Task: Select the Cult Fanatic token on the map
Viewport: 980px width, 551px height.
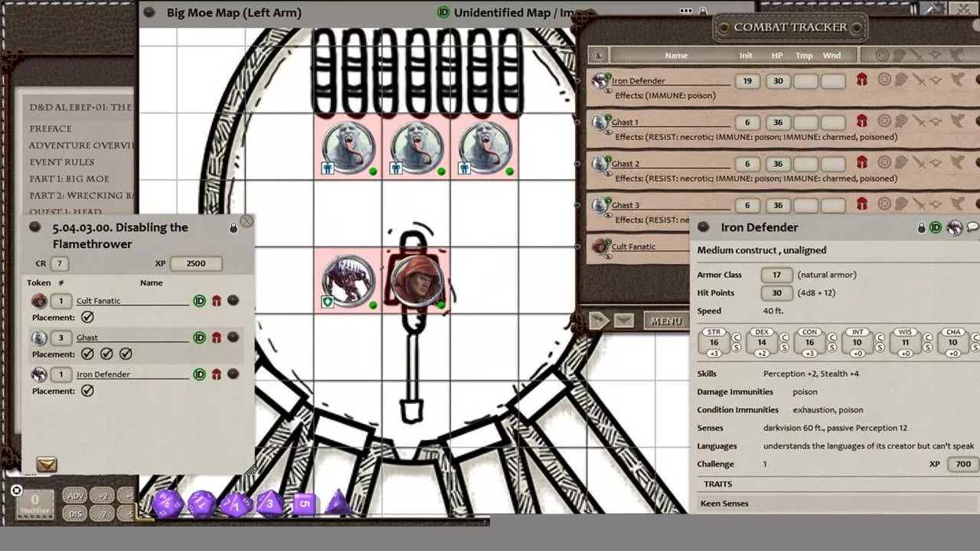Action: pos(416,281)
